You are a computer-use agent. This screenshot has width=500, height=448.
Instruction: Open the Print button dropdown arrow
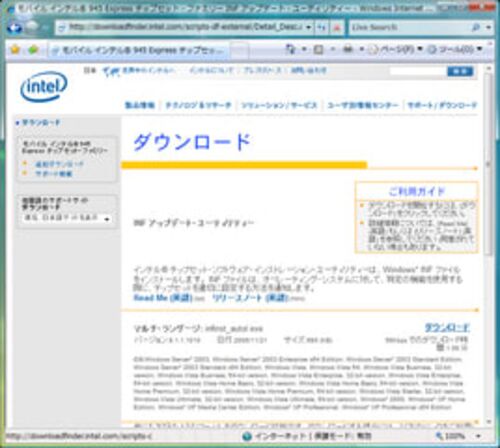[362, 49]
